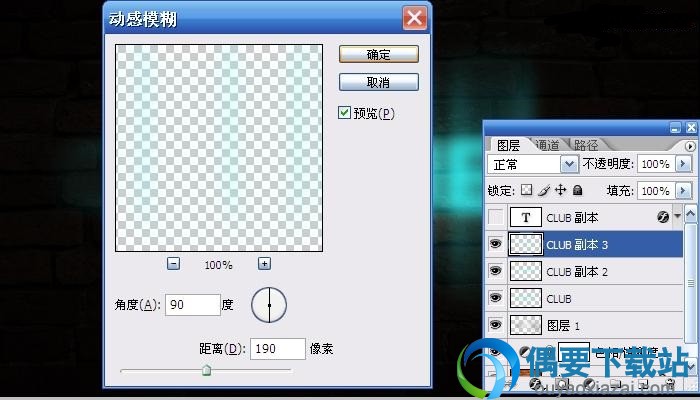The width and height of the screenshot is (700, 400).
Task: Minimize the layers palette
Action: point(675,128)
